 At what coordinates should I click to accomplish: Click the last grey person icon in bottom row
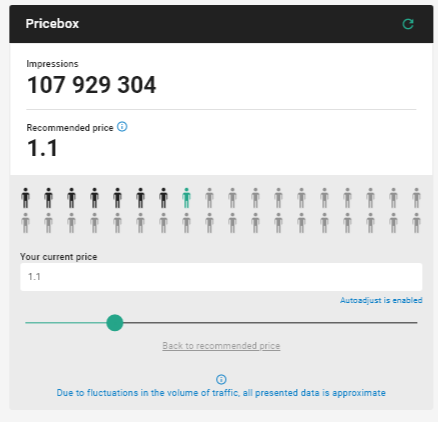[x=416, y=223]
